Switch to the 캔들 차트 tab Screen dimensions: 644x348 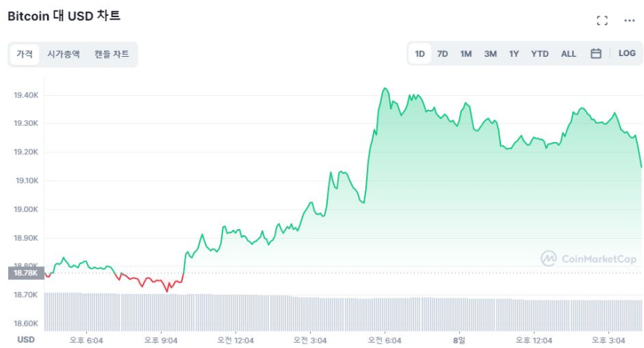click(x=112, y=54)
